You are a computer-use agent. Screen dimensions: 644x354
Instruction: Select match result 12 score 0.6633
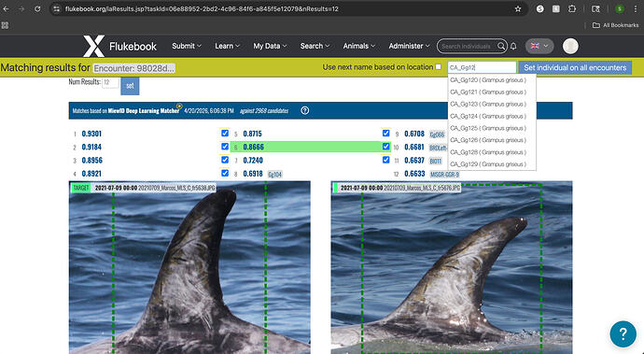(414, 174)
